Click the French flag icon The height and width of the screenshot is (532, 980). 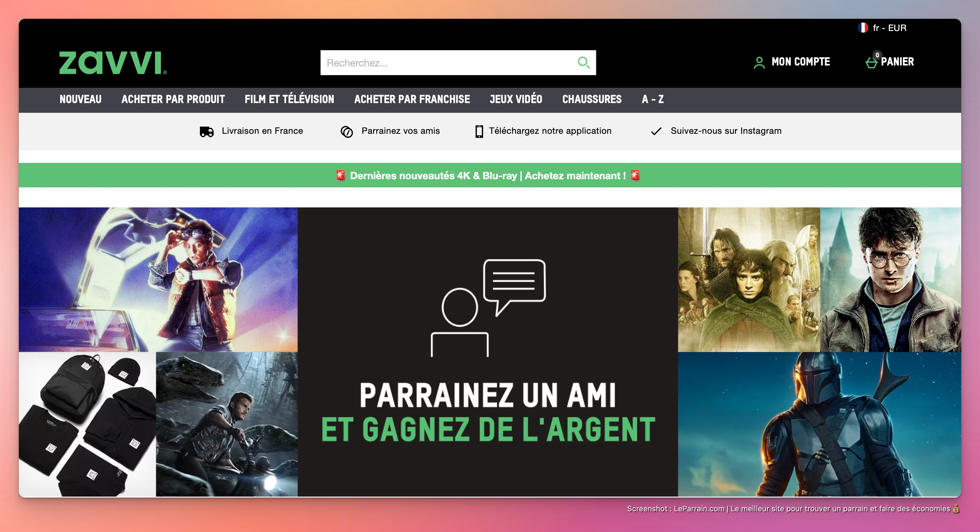click(x=863, y=28)
